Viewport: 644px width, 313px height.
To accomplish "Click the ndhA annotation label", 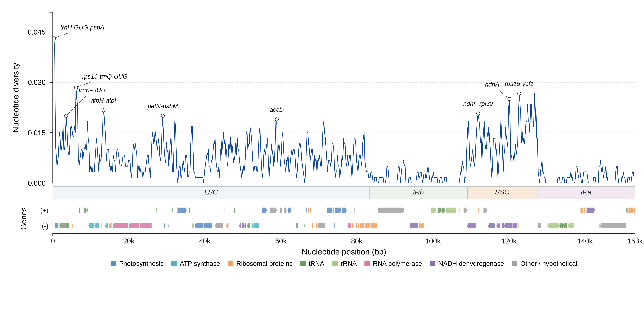I will [x=492, y=84].
